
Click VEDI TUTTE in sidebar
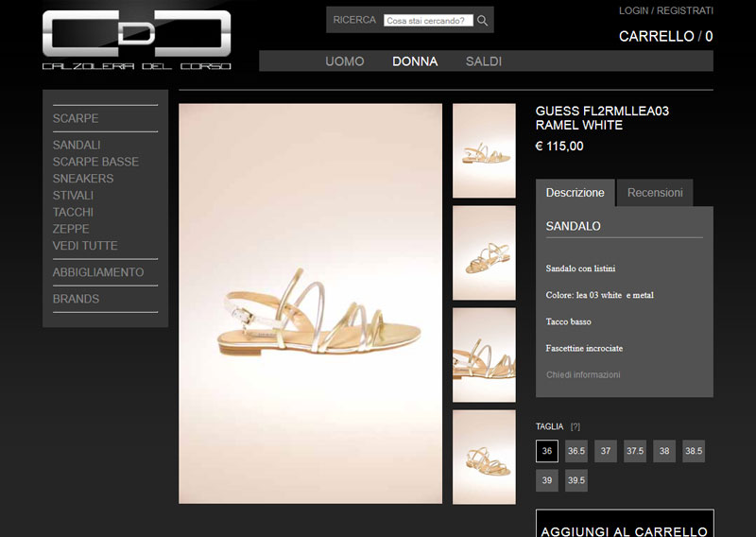(85, 246)
